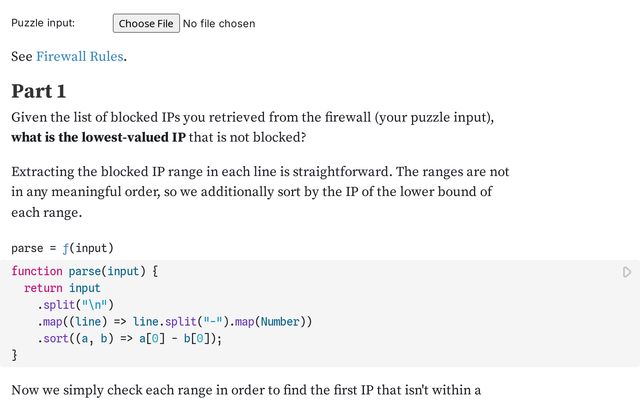Click the Part 1 heading
Viewport: 640px width, 400px height.
point(39,92)
